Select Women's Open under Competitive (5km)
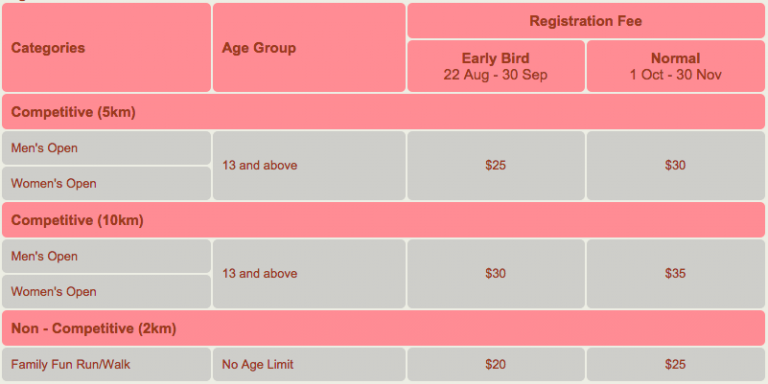Image resolution: width=768 pixels, height=384 pixels. click(x=106, y=183)
